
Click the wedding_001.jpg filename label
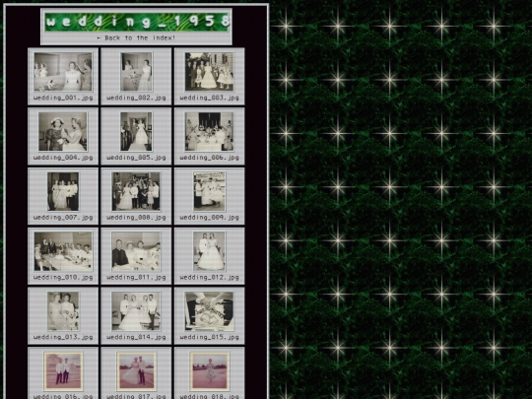[x=63, y=98]
